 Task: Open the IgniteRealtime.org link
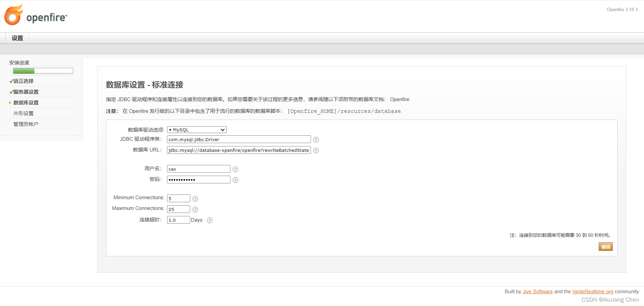[x=593, y=292]
